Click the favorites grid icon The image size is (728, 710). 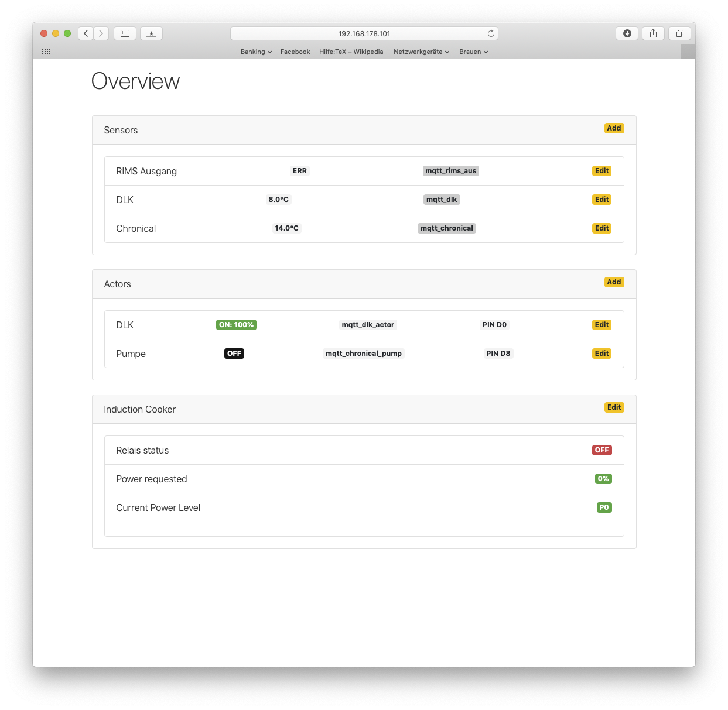[x=46, y=52]
